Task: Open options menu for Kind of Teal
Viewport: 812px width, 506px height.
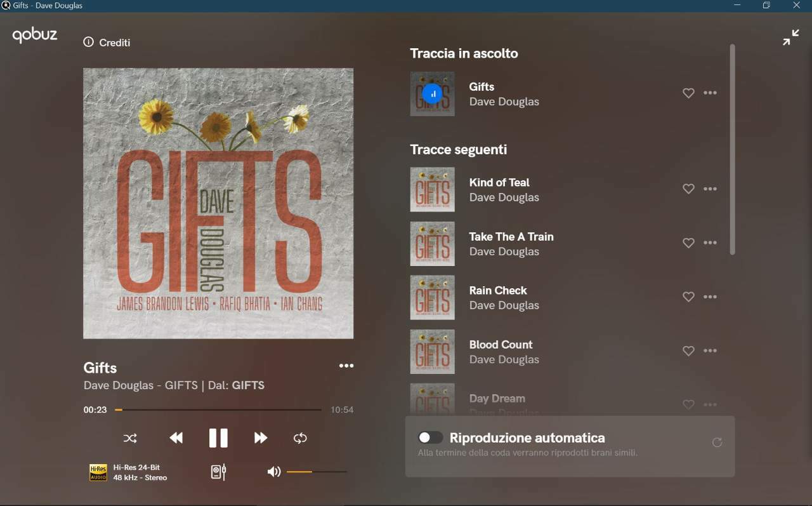Action: click(710, 189)
